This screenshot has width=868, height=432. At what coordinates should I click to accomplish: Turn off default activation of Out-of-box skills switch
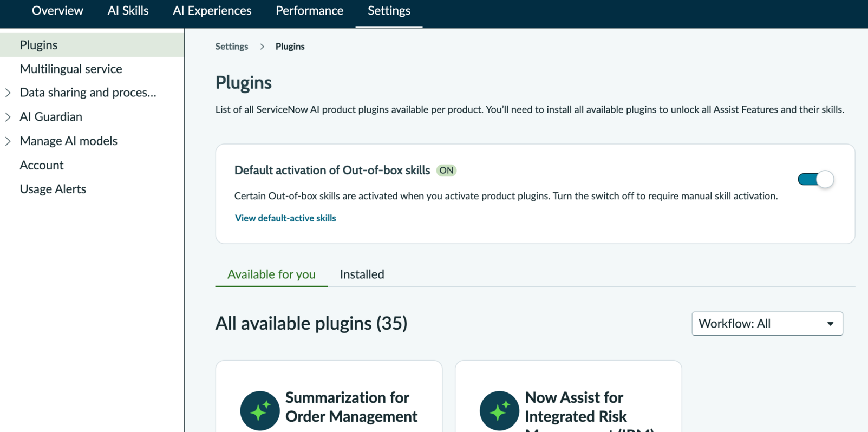point(815,179)
